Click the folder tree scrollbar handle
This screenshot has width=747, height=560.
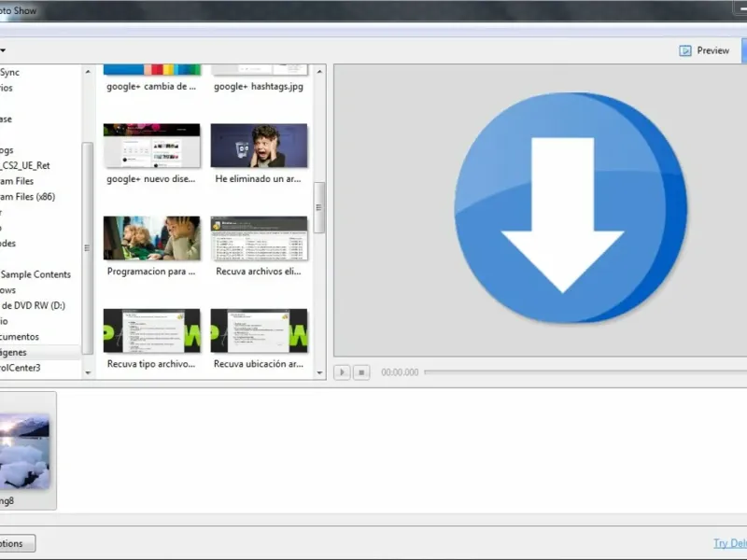(x=87, y=247)
